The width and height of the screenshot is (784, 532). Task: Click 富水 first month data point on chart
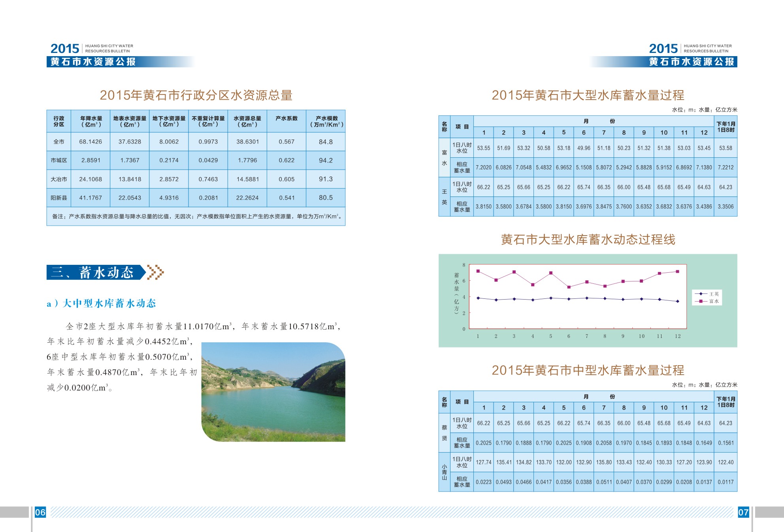[478, 271]
